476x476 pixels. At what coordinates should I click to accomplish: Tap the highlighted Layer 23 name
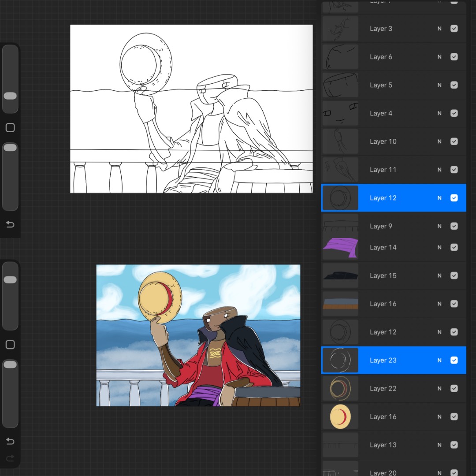click(383, 361)
